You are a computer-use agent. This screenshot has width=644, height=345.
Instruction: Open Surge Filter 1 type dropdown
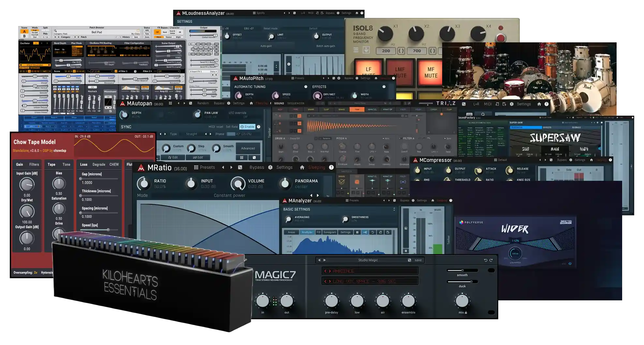point(101,71)
